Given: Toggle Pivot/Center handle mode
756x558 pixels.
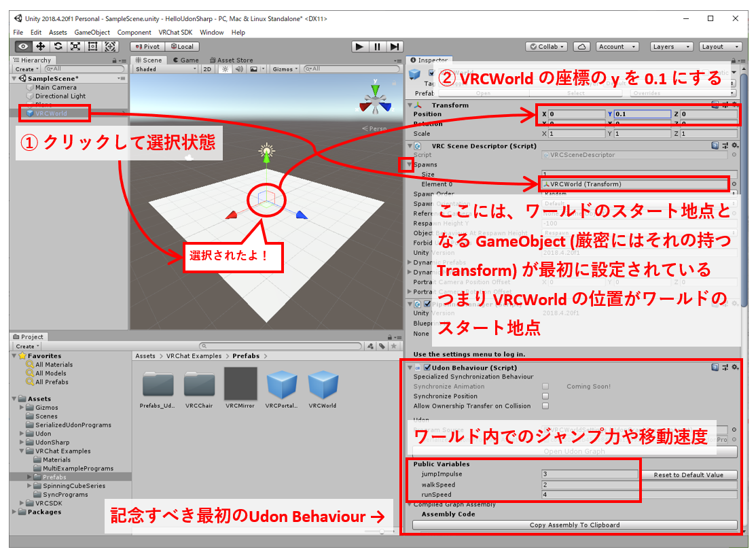Looking at the screenshot, I should pos(147,47).
